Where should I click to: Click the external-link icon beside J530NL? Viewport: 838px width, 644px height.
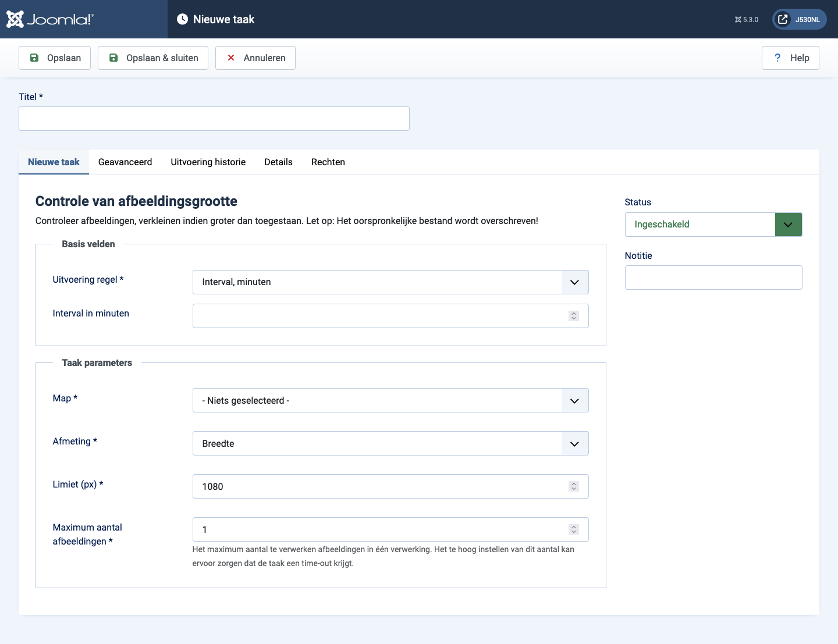coord(783,19)
